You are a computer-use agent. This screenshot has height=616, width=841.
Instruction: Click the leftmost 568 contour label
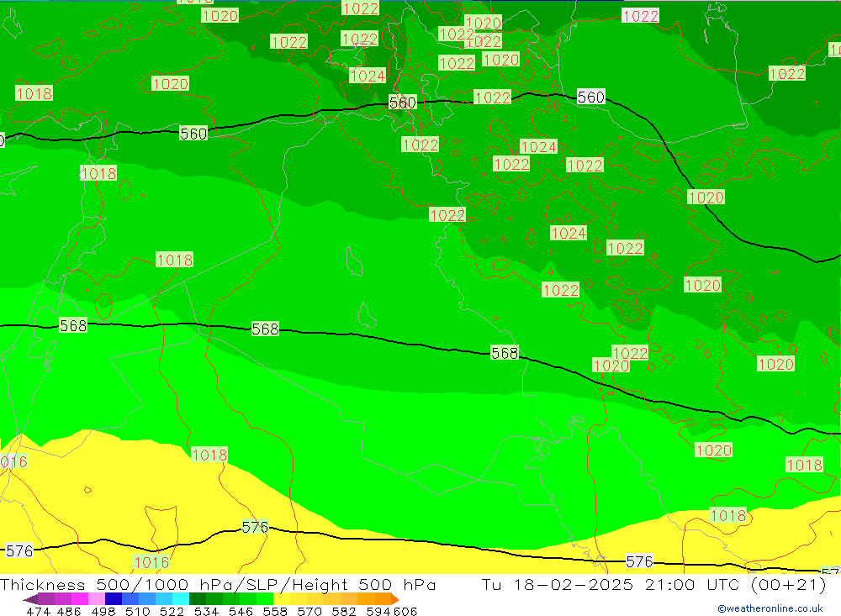(x=73, y=325)
